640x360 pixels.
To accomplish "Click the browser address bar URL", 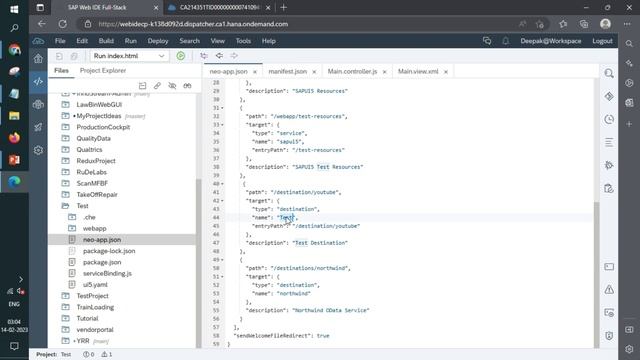I will click(x=193, y=24).
